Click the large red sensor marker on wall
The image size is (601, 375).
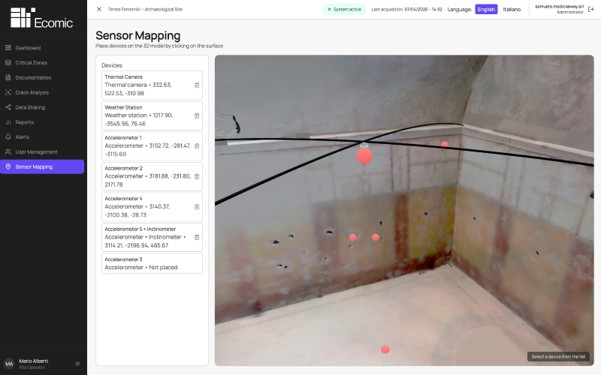point(364,156)
